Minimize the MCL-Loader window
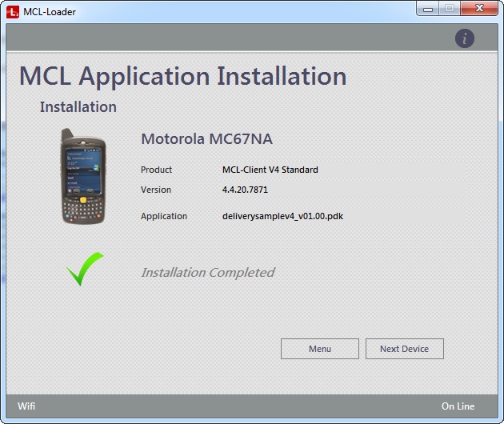The image size is (504, 424). click(429, 9)
